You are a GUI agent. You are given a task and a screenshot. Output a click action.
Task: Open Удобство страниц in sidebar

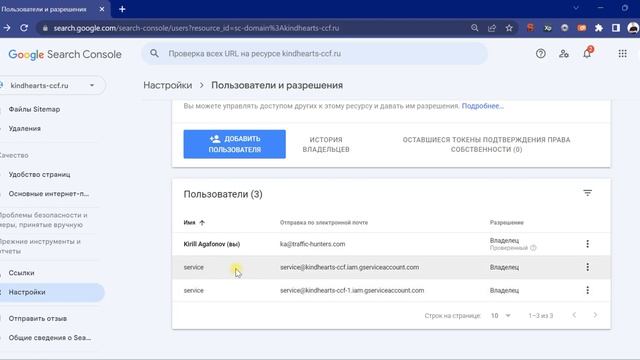pyautogui.click(x=39, y=174)
